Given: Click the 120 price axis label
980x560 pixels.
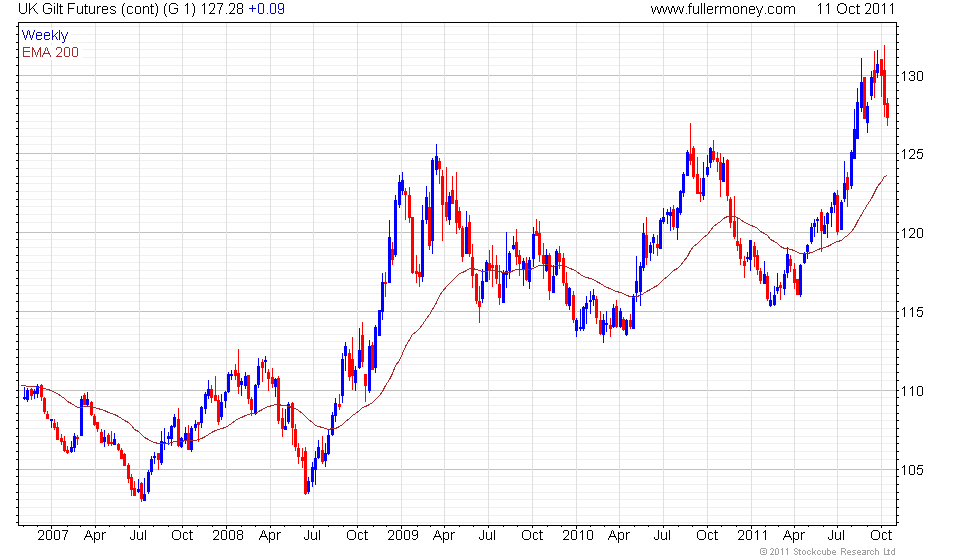Looking at the screenshot, I should pyautogui.click(x=912, y=233).
